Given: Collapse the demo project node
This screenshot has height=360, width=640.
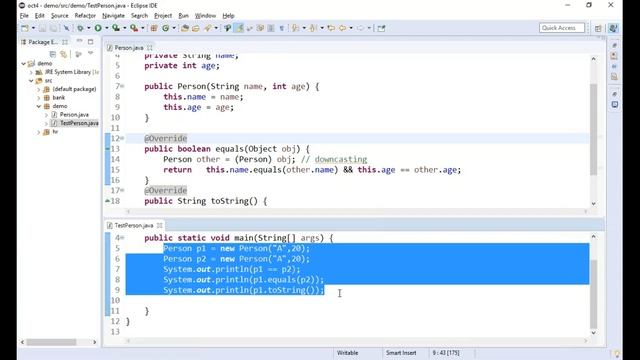Looking at the screenshot, I should tap(24, 64).
